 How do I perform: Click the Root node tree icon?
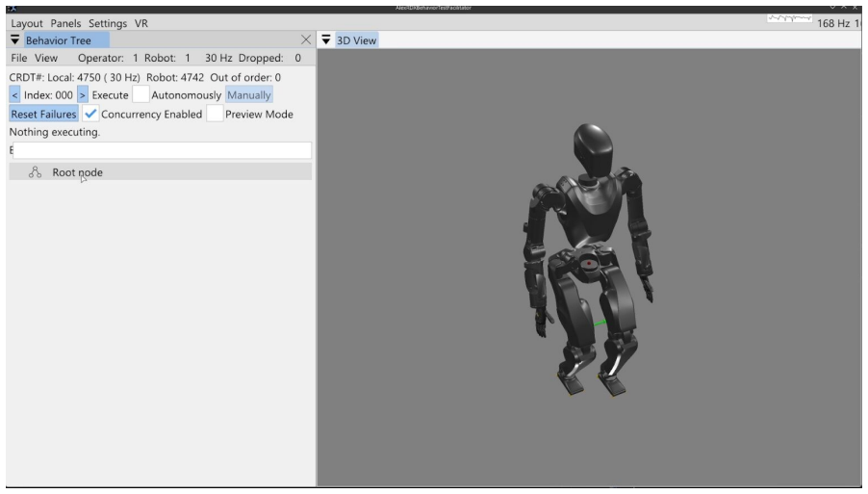pyautogui.click(x=35, y=172)
